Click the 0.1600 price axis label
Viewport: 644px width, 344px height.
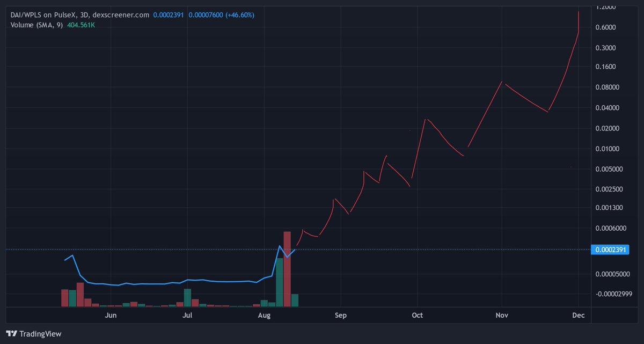(x=605, y=67)
